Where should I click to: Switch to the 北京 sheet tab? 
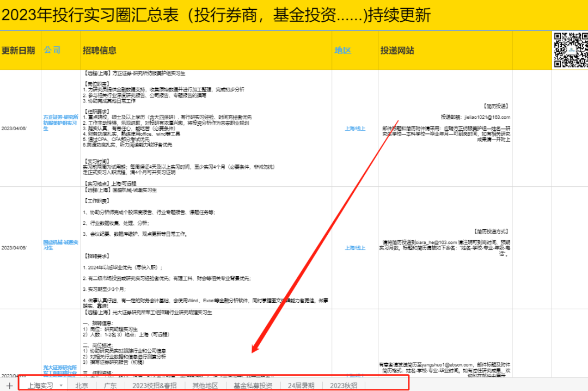(82, 386)
